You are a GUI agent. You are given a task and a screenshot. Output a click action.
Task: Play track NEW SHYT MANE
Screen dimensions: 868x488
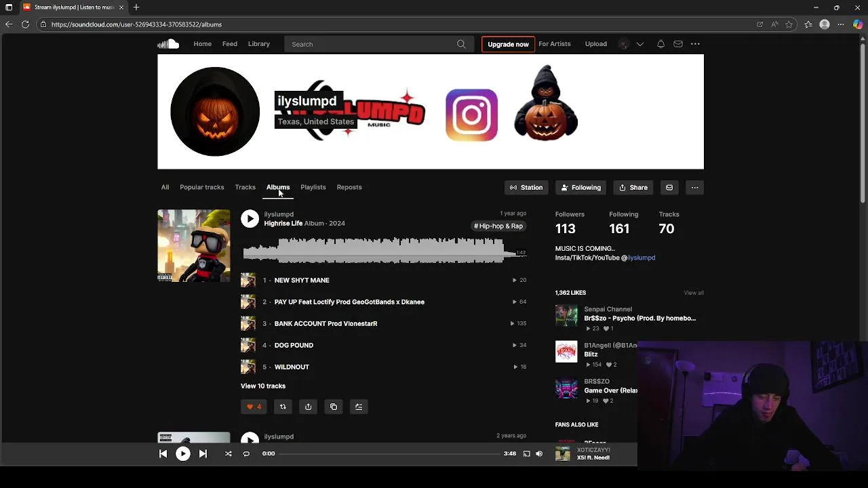pyautogui.click(x=302, y=280)
